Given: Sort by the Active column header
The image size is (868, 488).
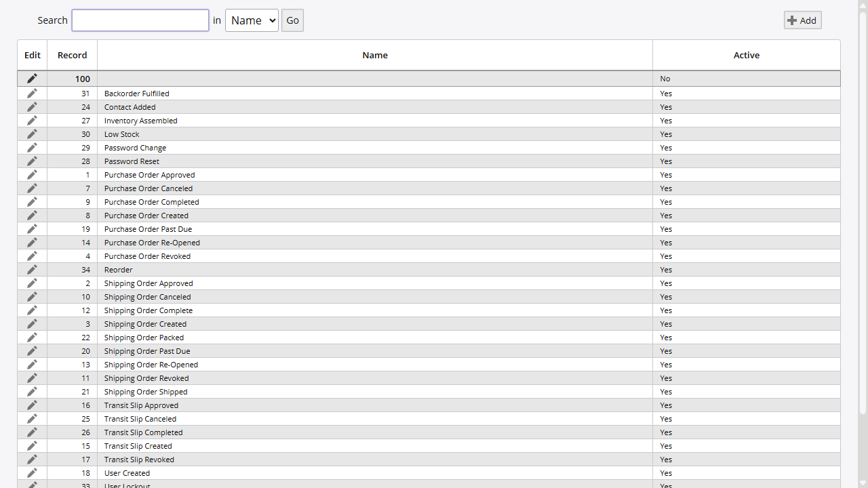Looking at the screenshot, I should coord(746,56).
